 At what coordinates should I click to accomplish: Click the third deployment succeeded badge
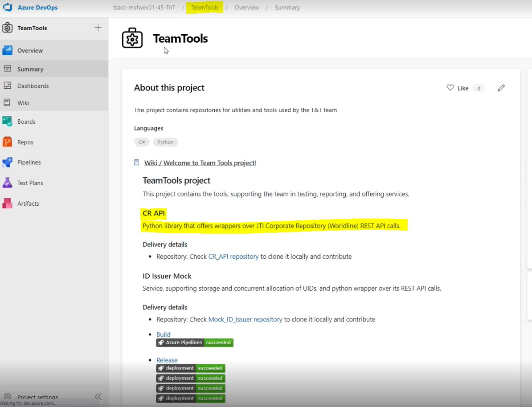click(x=191, y=388)
